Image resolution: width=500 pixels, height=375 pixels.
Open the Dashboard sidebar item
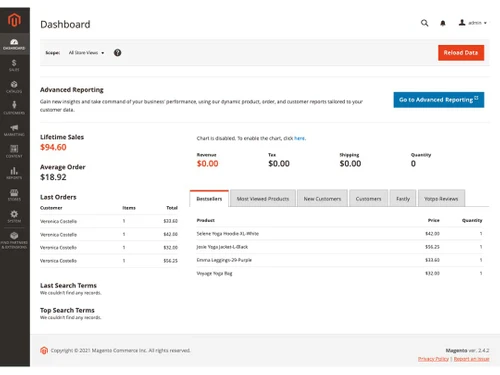[x=14, y=44]
